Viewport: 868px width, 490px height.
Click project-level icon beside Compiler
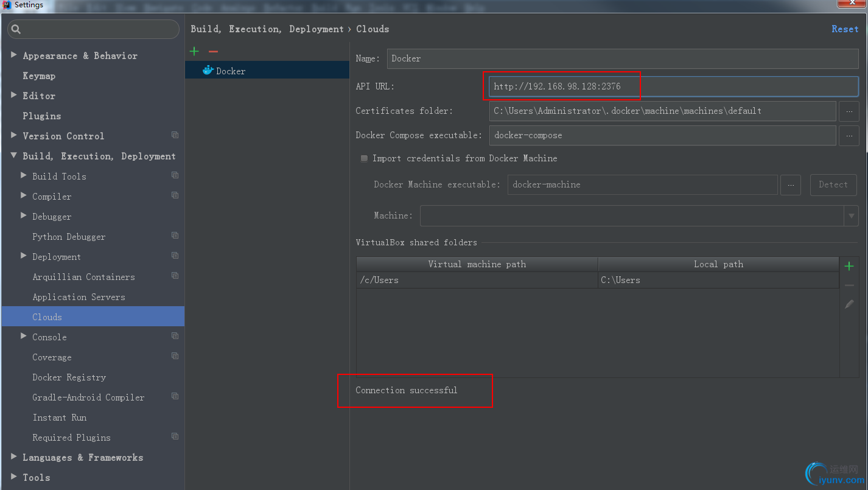(175, 195)
